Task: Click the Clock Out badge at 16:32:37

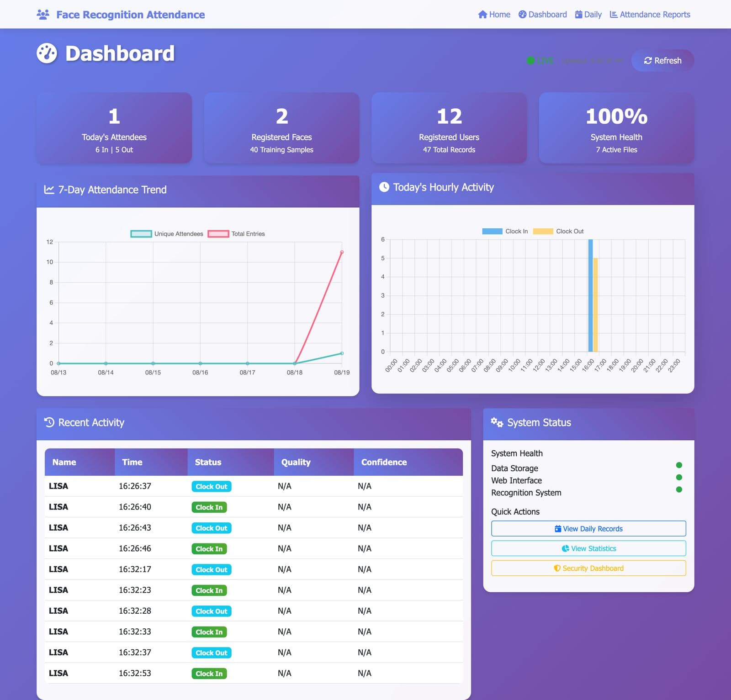Action: tap(212, 653)
